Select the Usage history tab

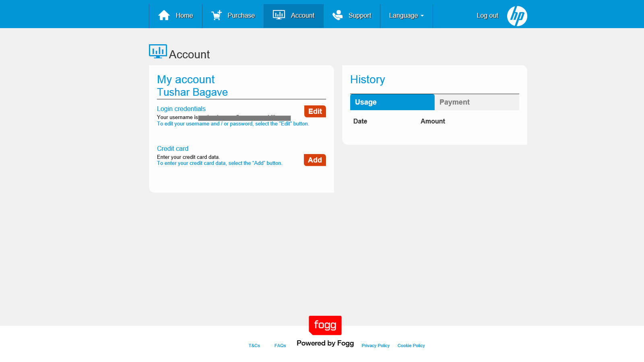pos(392,102)
